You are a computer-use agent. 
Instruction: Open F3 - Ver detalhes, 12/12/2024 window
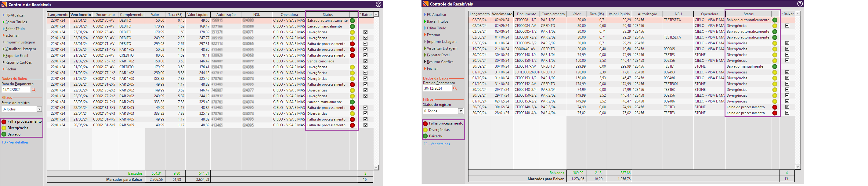coord(15,143)
